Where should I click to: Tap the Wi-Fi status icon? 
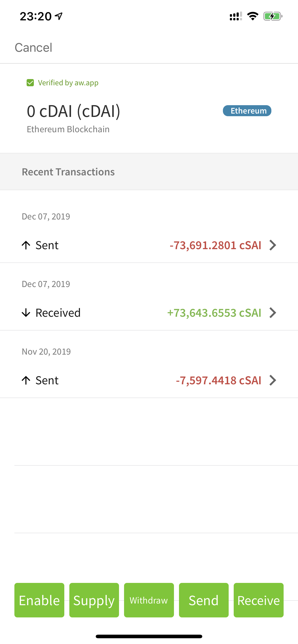click(252, 17)
